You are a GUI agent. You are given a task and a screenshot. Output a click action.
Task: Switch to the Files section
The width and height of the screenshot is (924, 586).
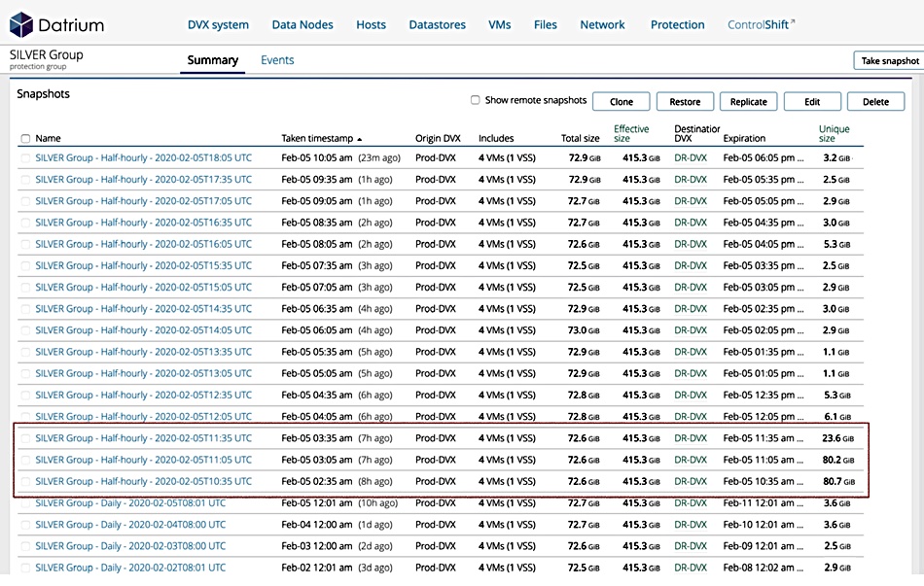tap(545, 24)
